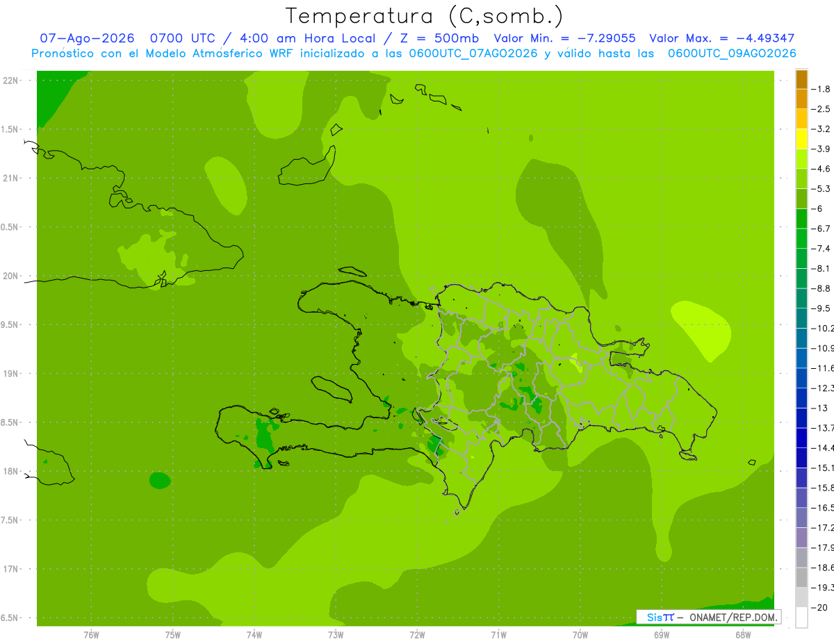This screenshot has height=644, width=834.
Task: Click the "72W" longitude label
Action: click(417, 635)
